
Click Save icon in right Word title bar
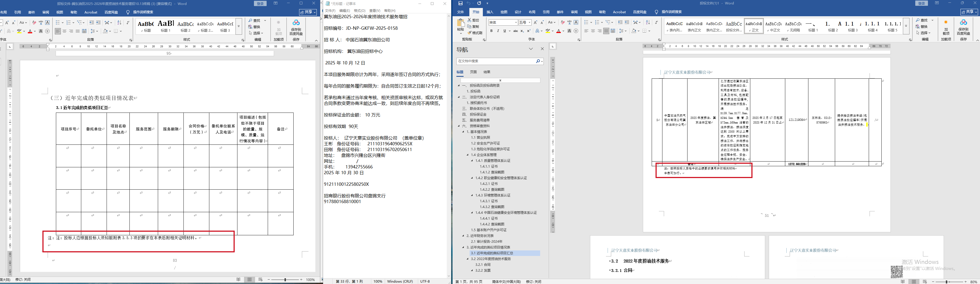click(460, 3)
